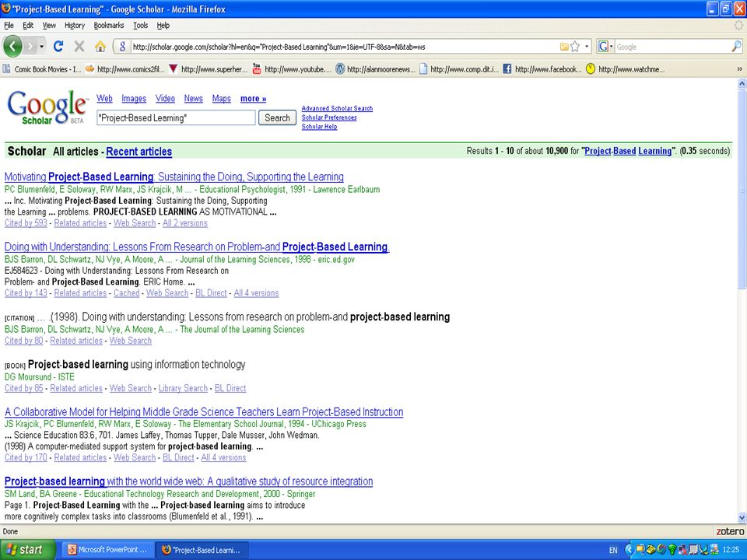
Task: Open the View menu
Action: 49,25
